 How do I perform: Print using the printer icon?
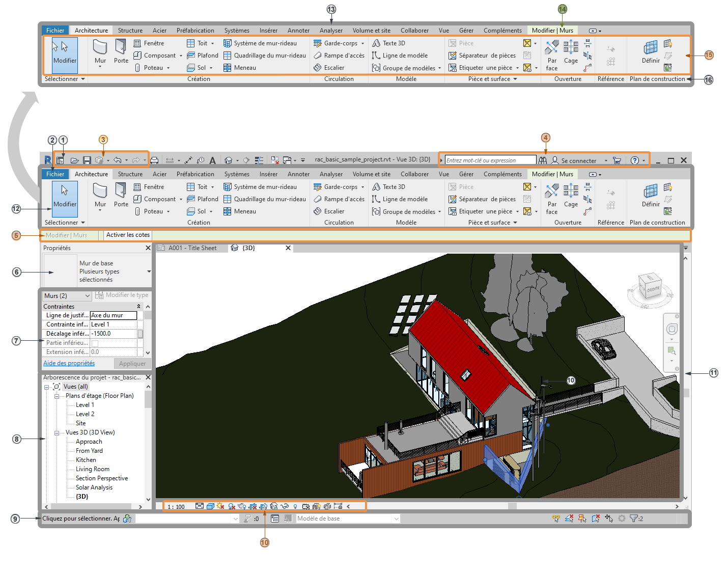click(x=154, y=160)
